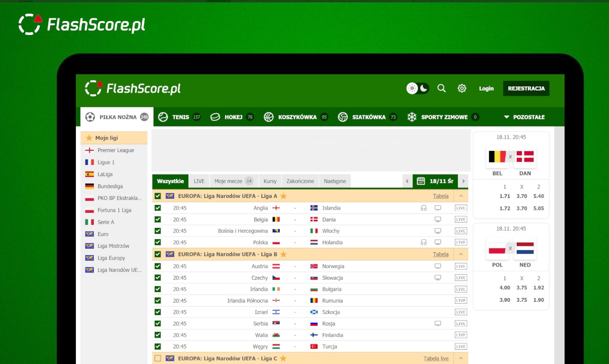The width and height of the screenshot is (609, 364).
Task: Click TV icon for Austria - Norwegia
Action: pyautogui.click(x=438, y=266)
